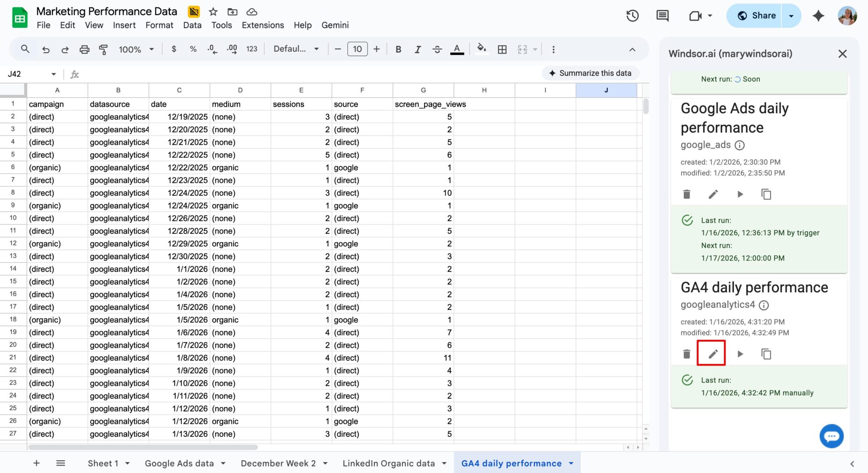Screen dimensions: 868x473
Task: Apply percent format icon
Action: [193, 49]
